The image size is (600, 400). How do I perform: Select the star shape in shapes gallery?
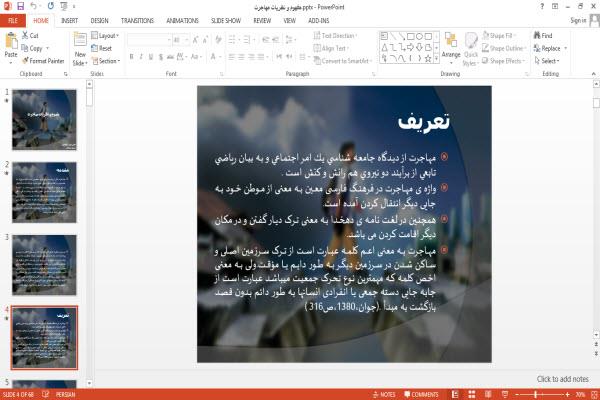pyautogui.click(x=428, y=59)
